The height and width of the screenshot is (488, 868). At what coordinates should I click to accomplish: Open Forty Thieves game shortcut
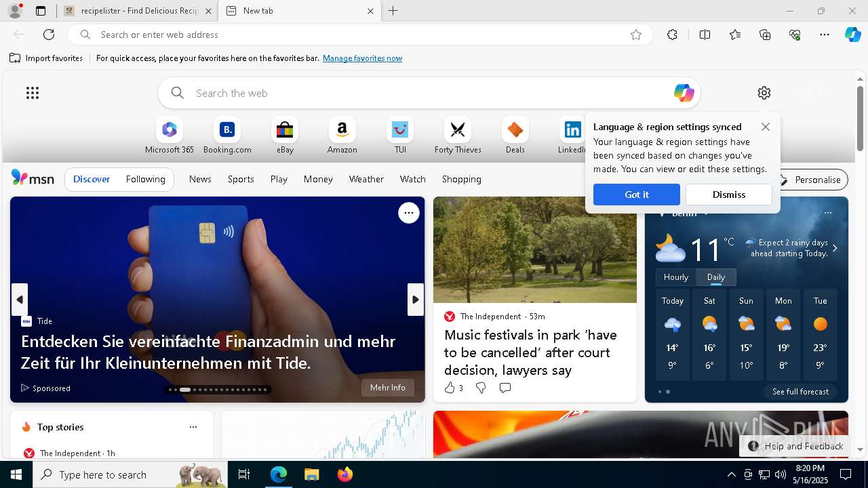[458, 136]
